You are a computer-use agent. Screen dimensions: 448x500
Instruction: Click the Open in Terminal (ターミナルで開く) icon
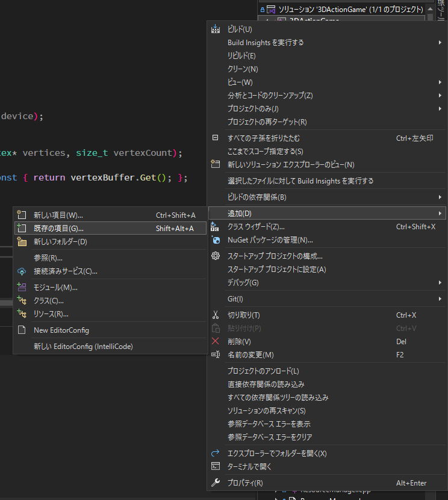click(216, 466)
